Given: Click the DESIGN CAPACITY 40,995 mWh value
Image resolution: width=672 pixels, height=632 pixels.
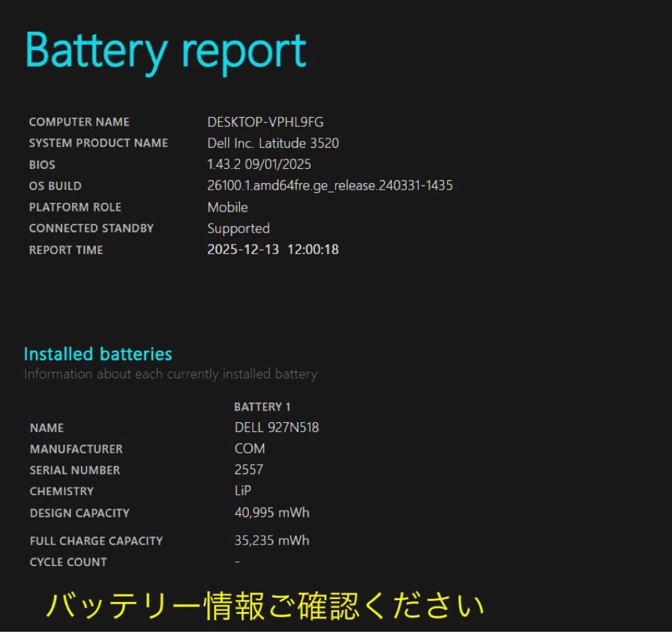Looking at the screenshot, I should pos(270,513).
